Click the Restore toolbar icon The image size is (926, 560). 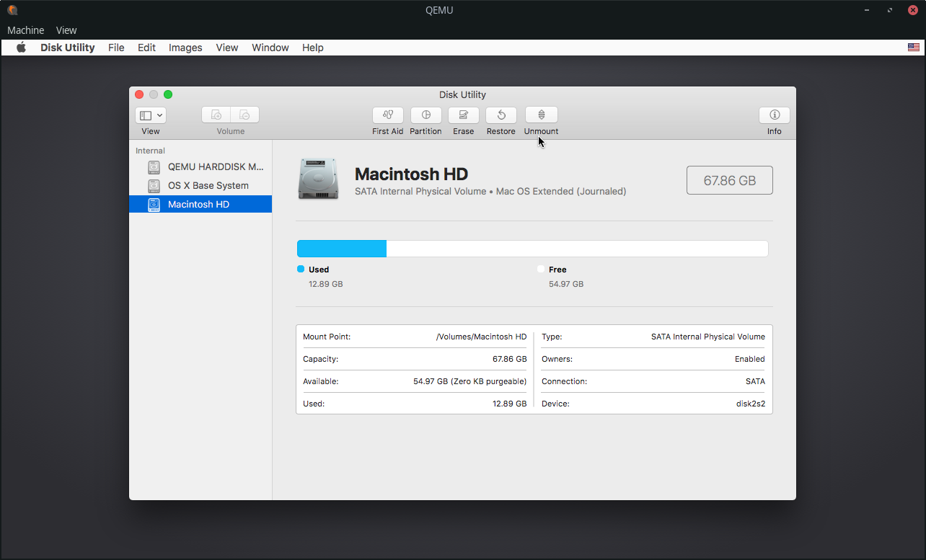(501, 115)
